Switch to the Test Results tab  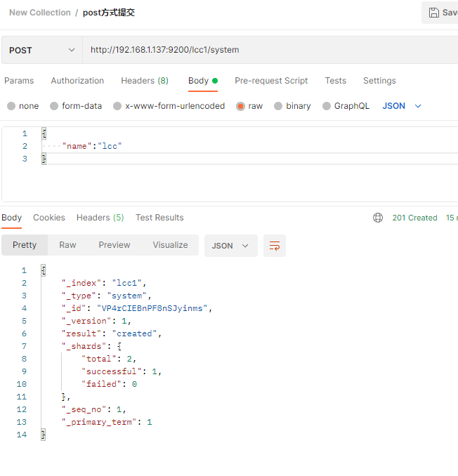tap(159, 218)
